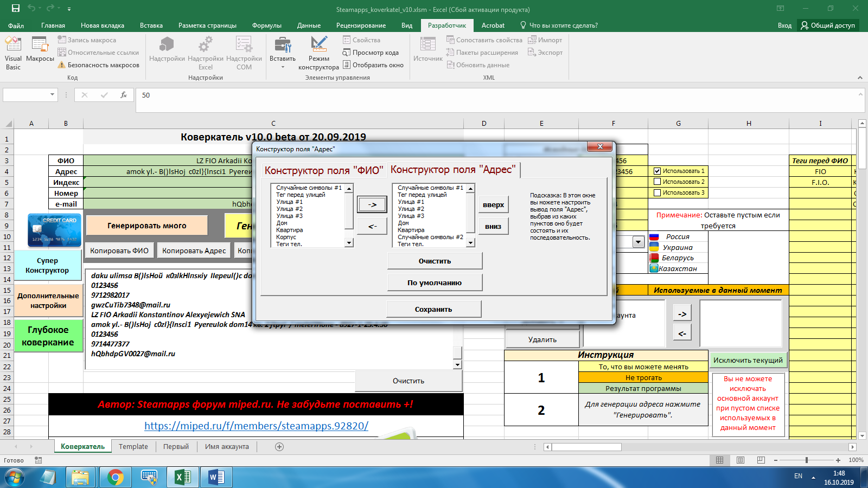Click Сохранить in the Конструктор dialog
Image resolution: width=868 pixels, height=488 pixels.
433,309
